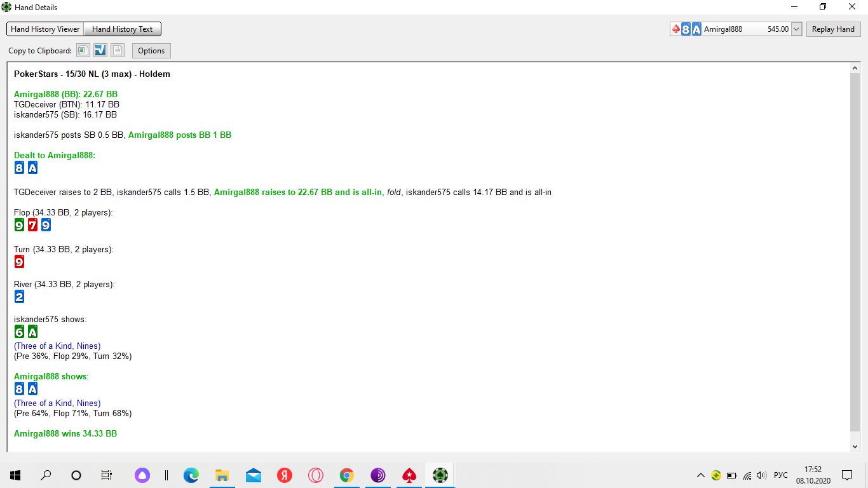Show hidden system tray icons
The image size is (868, 488).
(701, 475)
